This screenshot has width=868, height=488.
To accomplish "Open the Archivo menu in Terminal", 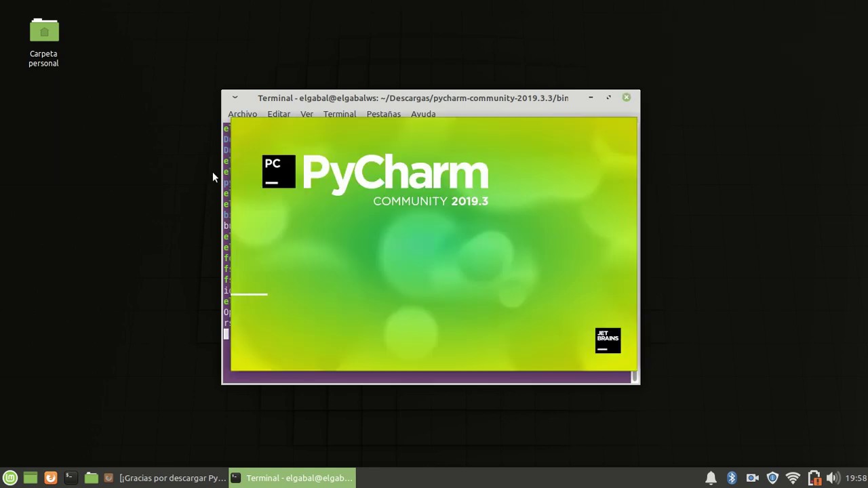I will coord(242,114).
